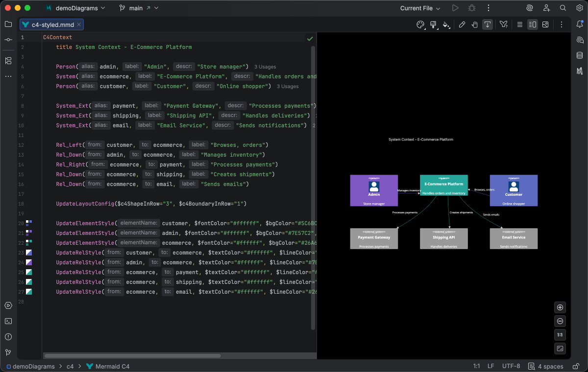Click the 3 Usages hint on Customer line
The height and width of the screenshot is (372, 588).
point(288,86)
